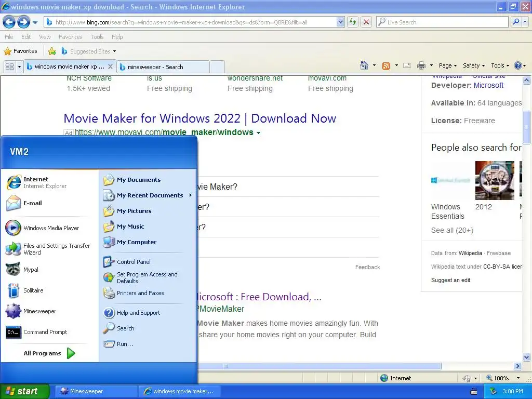Click the IE Back button
This screenshot has width=532, height=399.
tap(9, 22)
